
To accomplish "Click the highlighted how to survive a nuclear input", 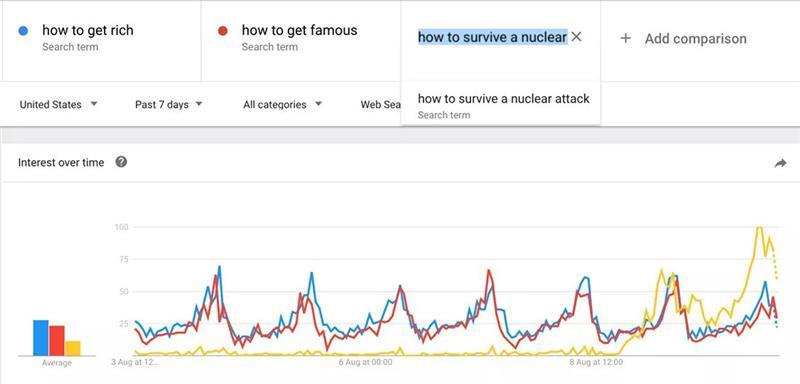I will [x=492, y=37].
